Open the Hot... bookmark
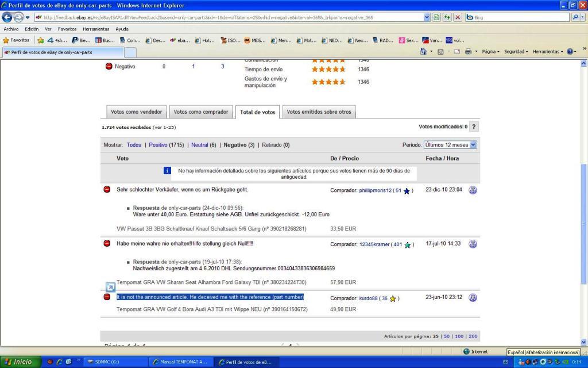The height and width of the screenshot is (368, 588). (x=205, y=40)
